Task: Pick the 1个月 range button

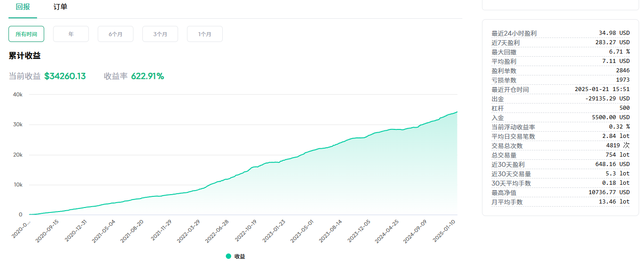Action: (x=205, y=34)
